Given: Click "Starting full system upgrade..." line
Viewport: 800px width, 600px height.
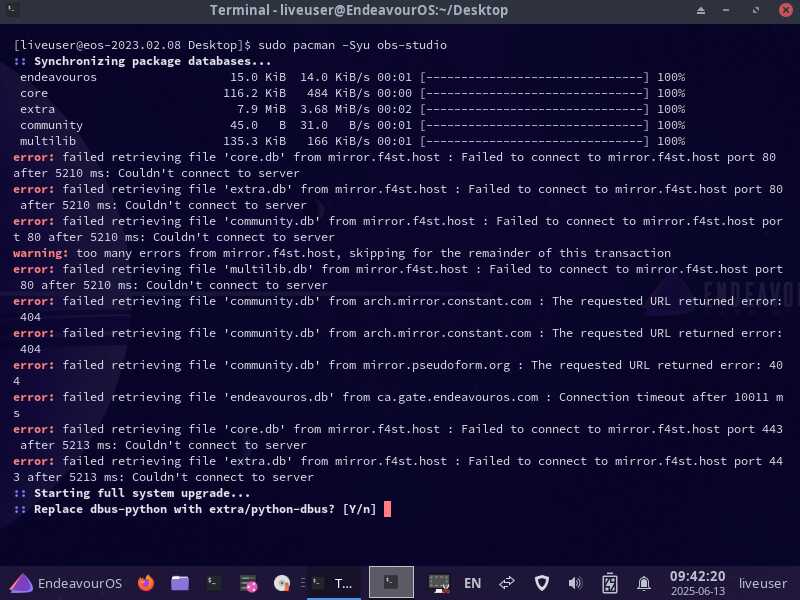Looking at the screenshot, I should point(142,493).
